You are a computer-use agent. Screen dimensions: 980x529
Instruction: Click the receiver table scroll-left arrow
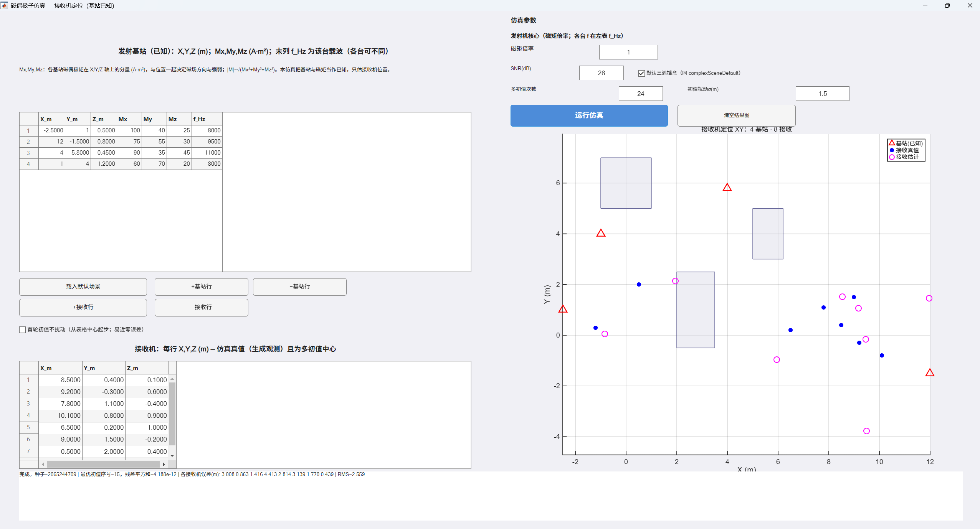click(43, 464)
